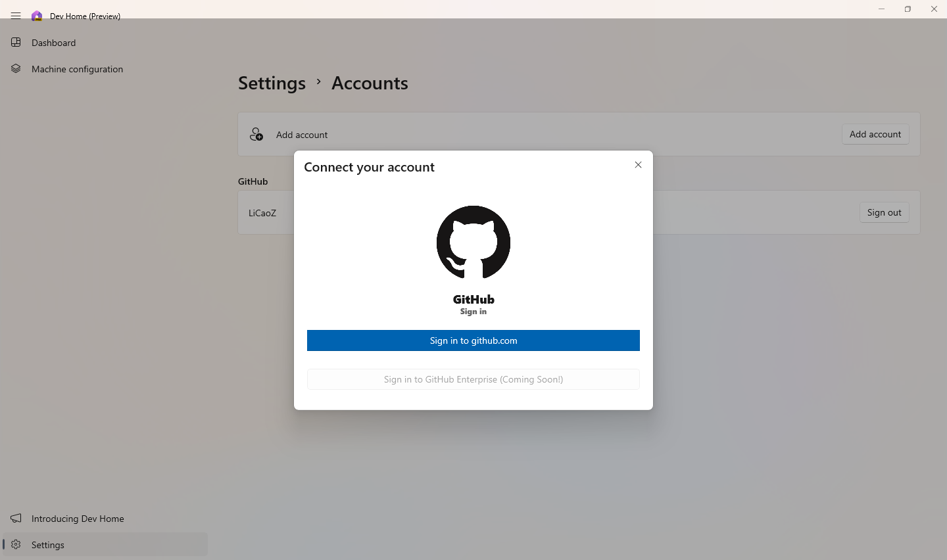Click the Dashboard grid icon in sidebar

tap(16, 42)
